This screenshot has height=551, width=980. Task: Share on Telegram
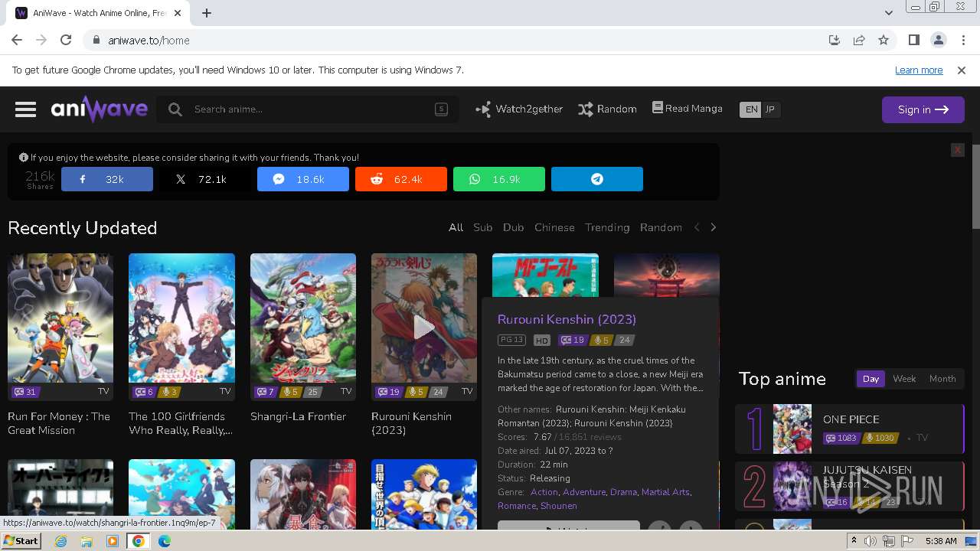click(x=597, y=179)
